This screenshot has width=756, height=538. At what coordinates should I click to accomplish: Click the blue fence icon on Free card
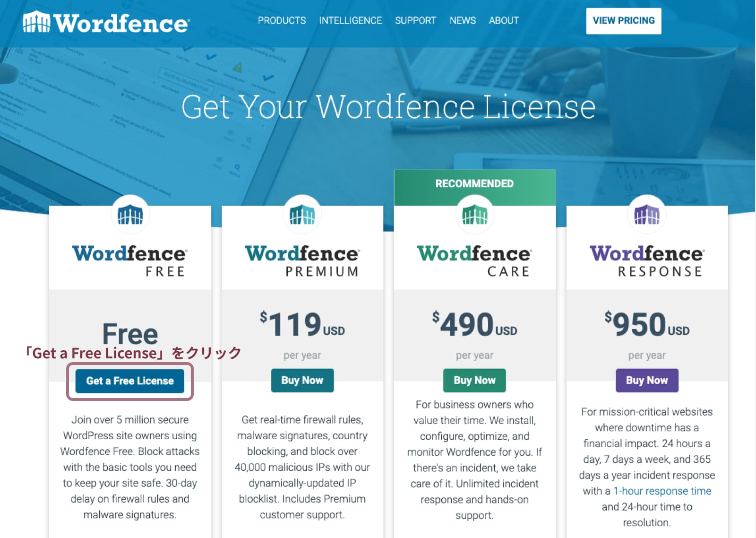point(130,215)
